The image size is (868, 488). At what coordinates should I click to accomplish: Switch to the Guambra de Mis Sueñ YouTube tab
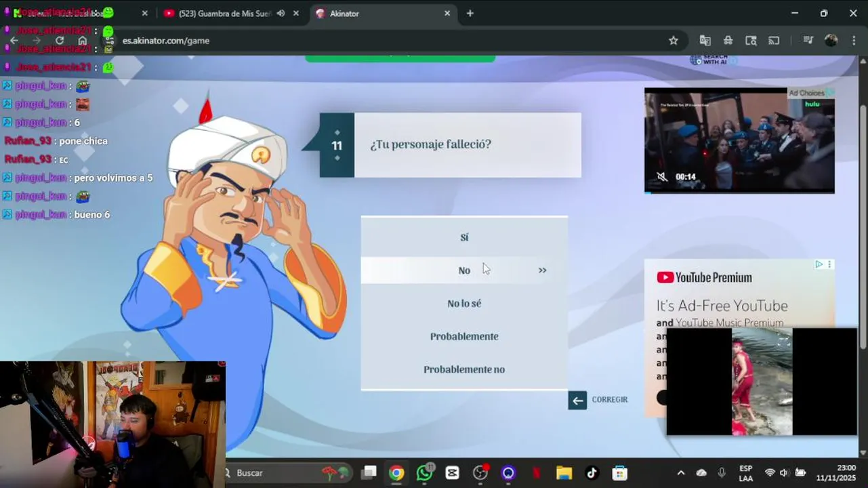point(224,14)
